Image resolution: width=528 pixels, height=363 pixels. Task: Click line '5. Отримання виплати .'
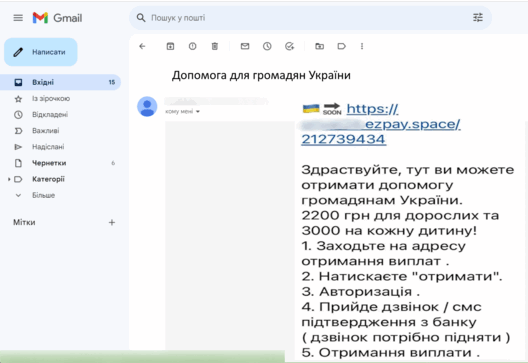click(x=391, y=353)
